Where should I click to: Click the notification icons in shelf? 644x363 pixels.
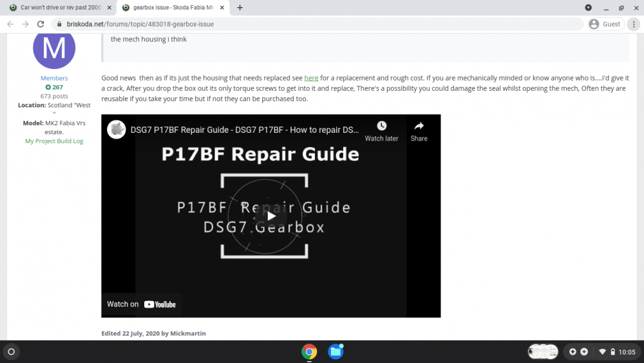pos(578,352)
